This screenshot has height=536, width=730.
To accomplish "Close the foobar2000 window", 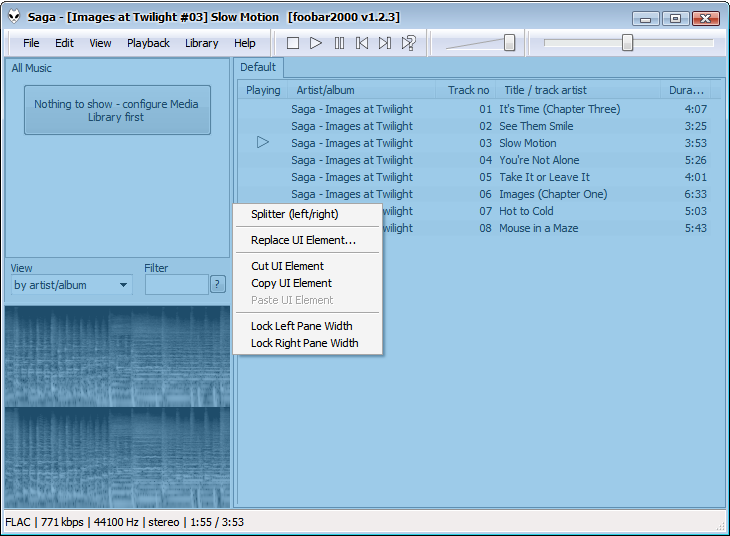I will coord(706,19).
